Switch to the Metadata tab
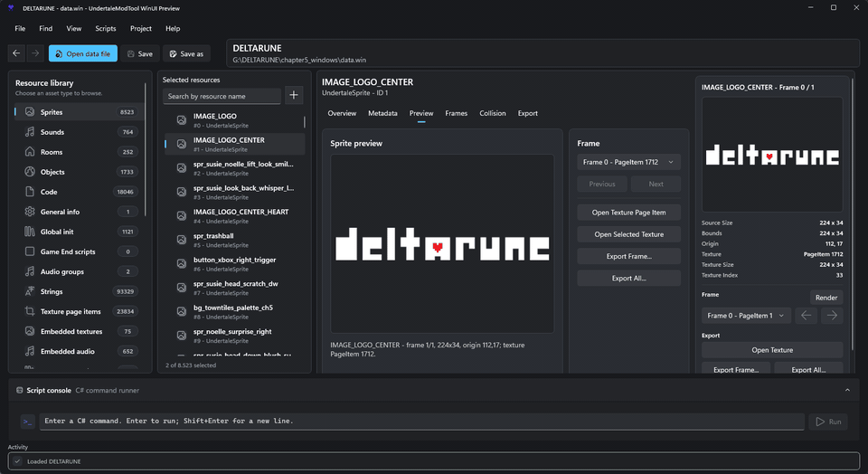868x474 pixels. (x=382, y=113)
